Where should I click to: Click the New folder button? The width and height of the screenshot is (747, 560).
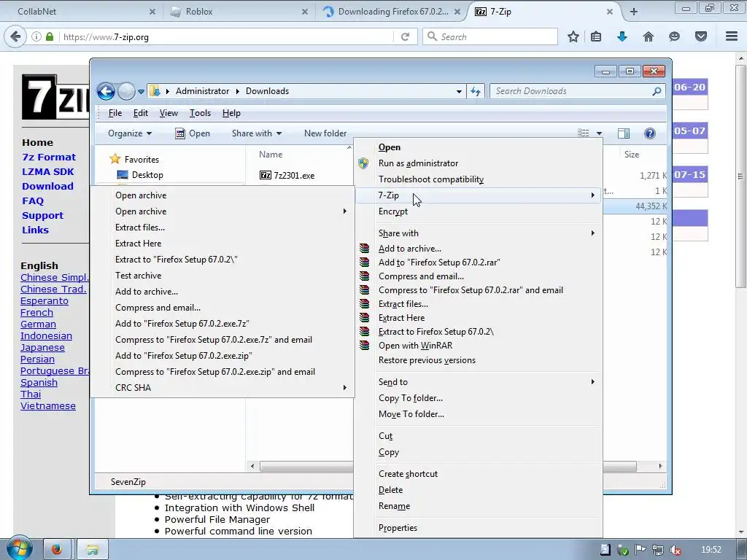point(325,133)
